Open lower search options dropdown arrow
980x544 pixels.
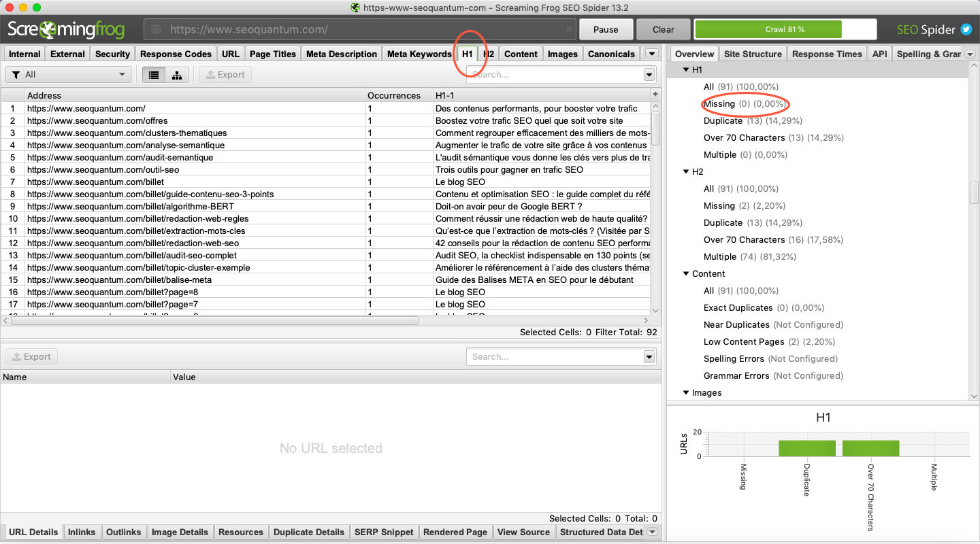[649, 357]
